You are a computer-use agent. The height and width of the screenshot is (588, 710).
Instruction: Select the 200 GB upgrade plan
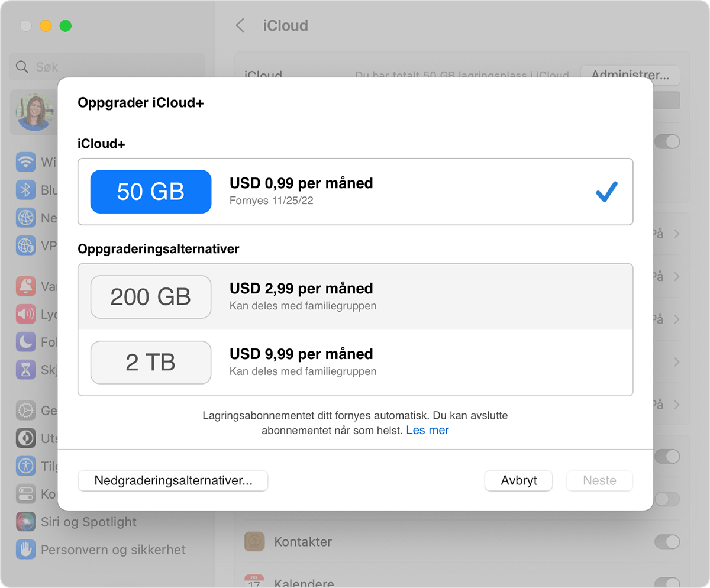pos(355,296)
